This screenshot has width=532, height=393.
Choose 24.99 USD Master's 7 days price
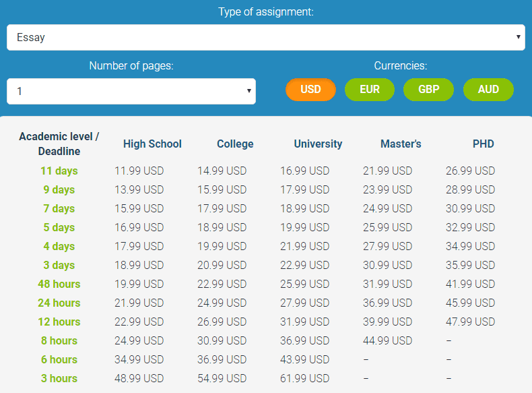point(387,208)
